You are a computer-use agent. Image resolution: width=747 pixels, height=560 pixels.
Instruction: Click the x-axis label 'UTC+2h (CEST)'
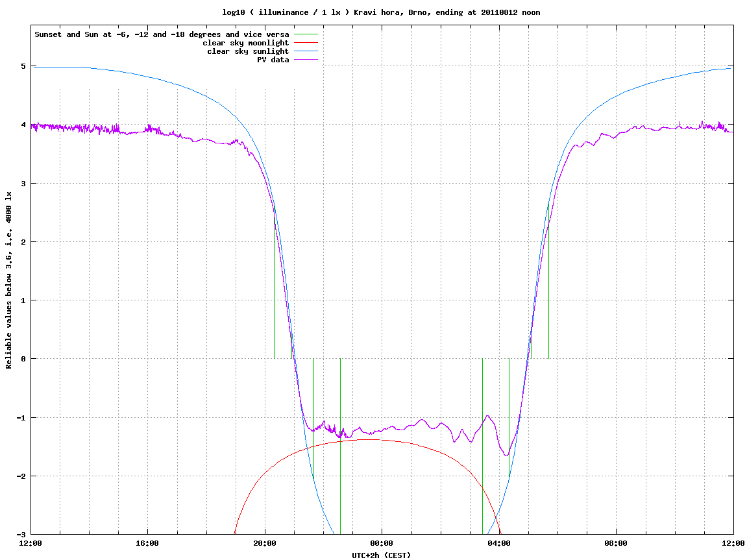(x=381, y=555)
